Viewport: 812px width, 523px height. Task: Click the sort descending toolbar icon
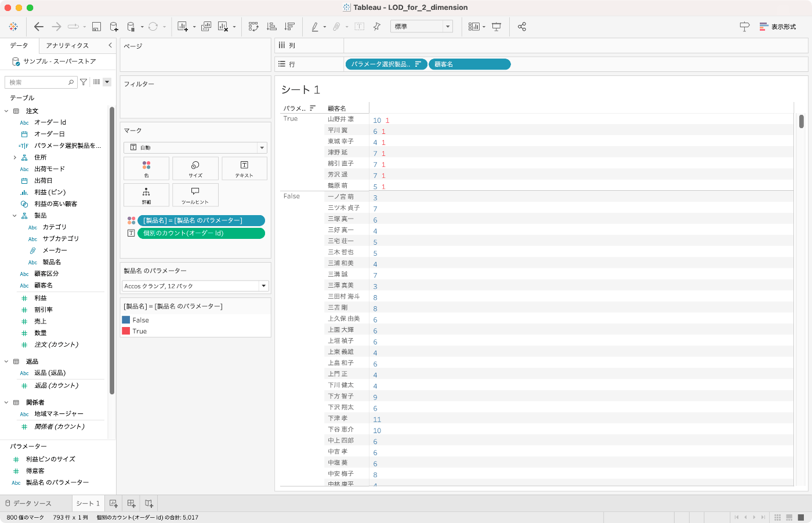(289, 27)
